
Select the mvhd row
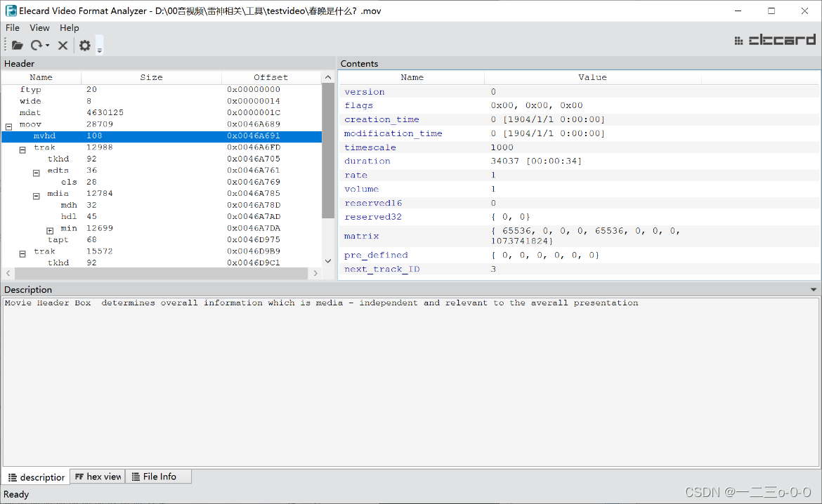[x=162, y=135]
